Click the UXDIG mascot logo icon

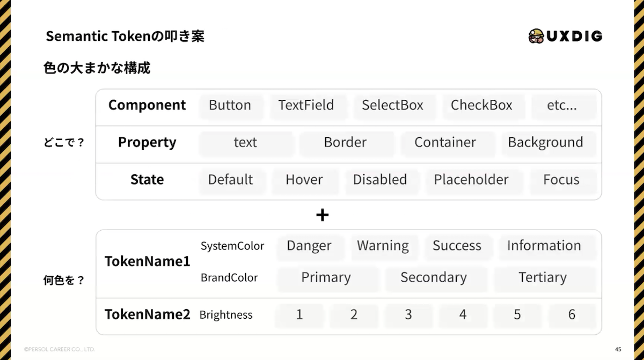pos(536,36)
